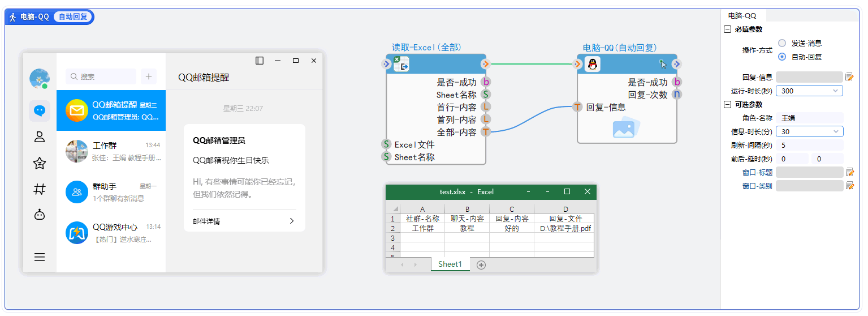Switch to the Sheet1 tab
Image resolution: width=868 pixels, height=316 pixels.
coord(450,264)
